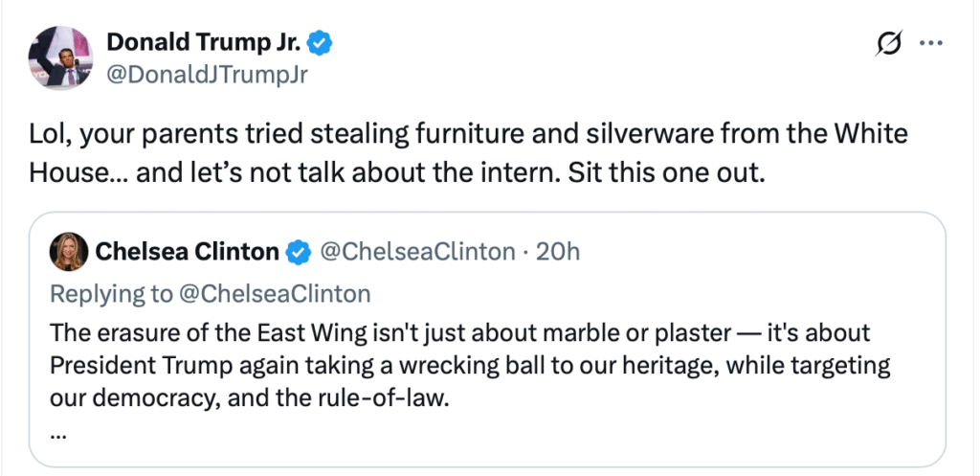Visit the Donald Trump Jr. display name
Screen dimensions: 980x476
click(204, 43)
